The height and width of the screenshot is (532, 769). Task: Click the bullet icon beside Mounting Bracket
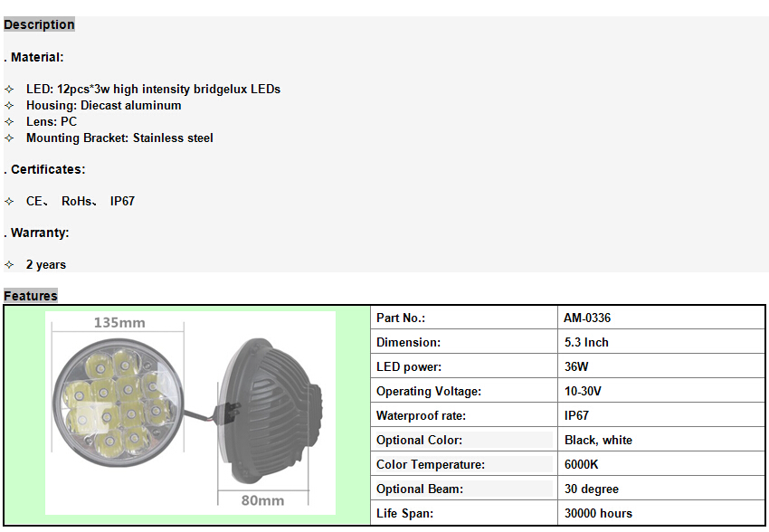click(x=9, y=138)
